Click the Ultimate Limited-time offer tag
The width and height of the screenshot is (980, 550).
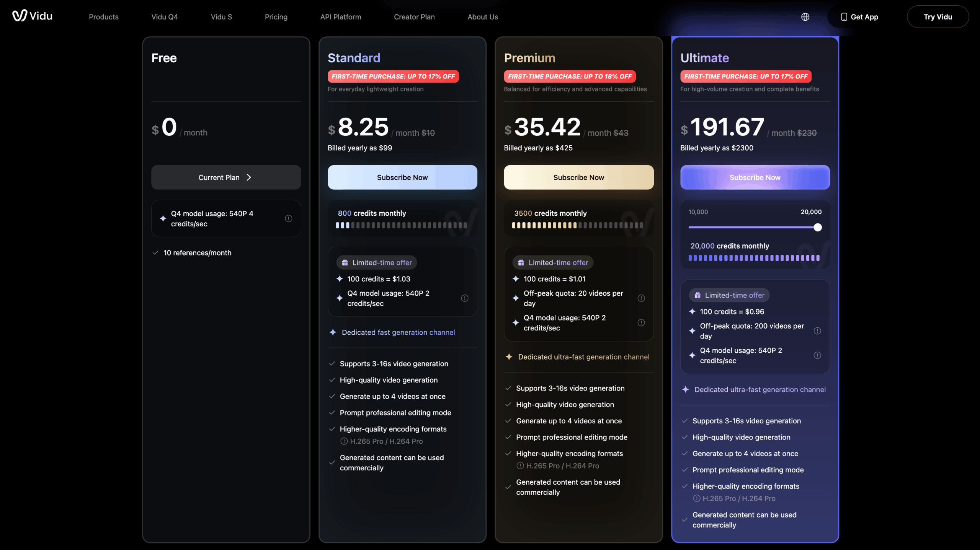coord(729,295)
